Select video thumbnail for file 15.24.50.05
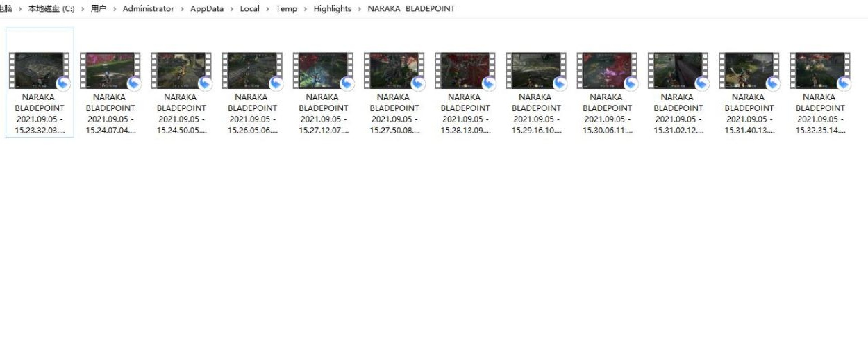 click(181, 70)
